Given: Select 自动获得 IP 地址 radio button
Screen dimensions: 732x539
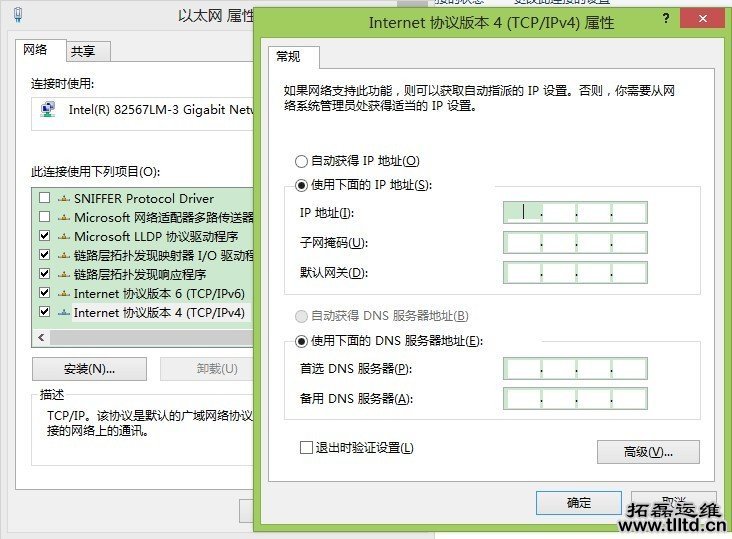Looking at the screenshot, I should (302, 161).
